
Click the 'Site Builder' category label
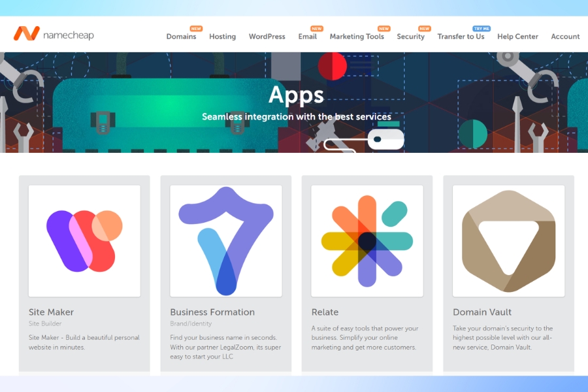(45, 323)
